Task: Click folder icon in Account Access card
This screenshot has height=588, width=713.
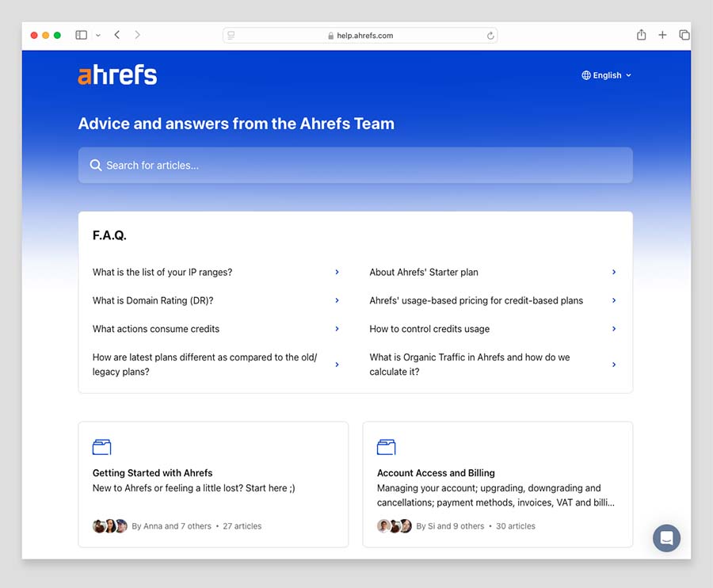Action: [386, 447]
